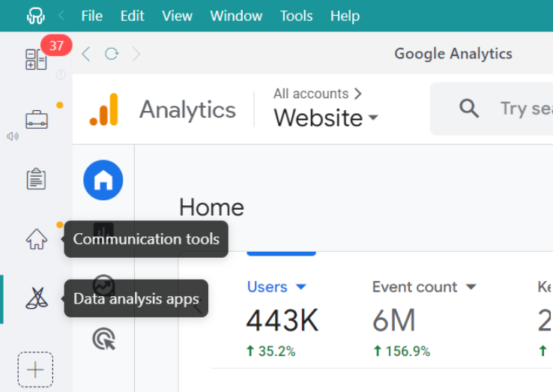The height and width of the screenshot is (392, 553).
Task: Go back with the browser back arrow
Action: tap(86, 54)
